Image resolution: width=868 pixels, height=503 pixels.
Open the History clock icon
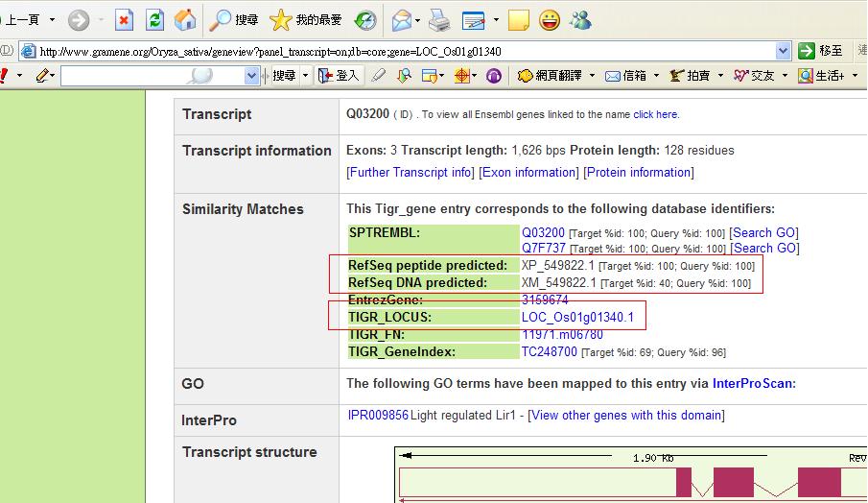pos(365,19)
